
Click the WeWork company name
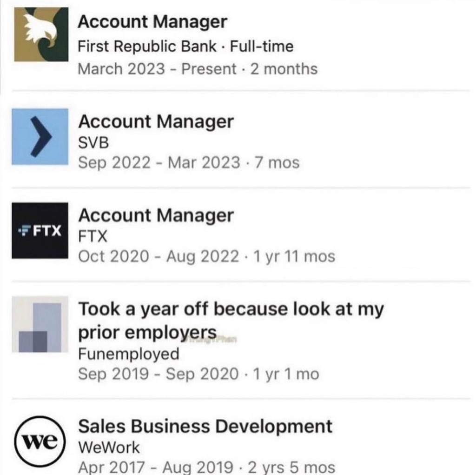109,448
